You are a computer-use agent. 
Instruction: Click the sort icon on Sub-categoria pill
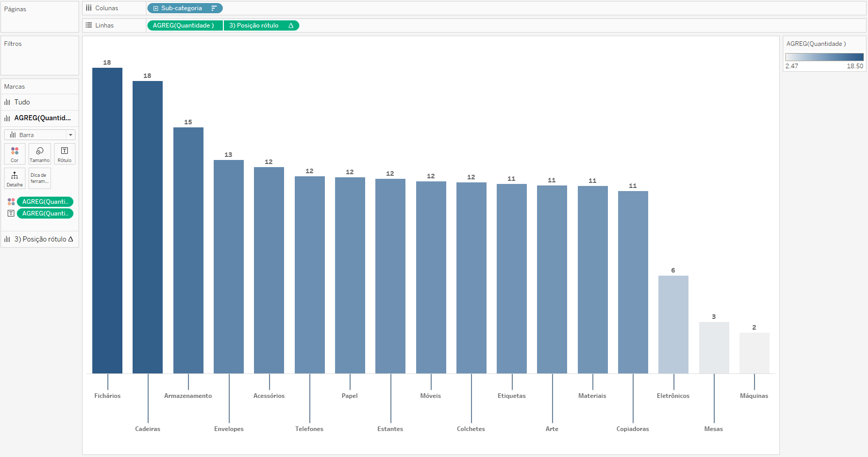pyautogui.click(x=214, y=8)
